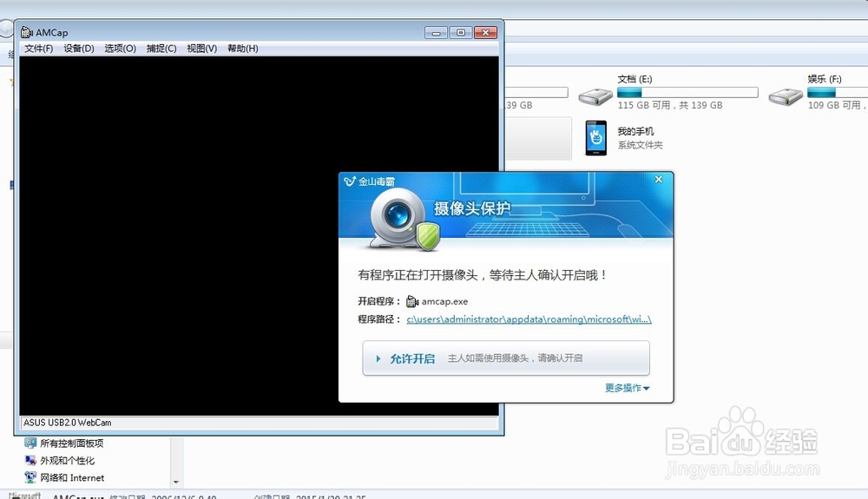Image resolution: width=868 pixels, height=499 pixels.
Task: Open the 文件(F) menu in AMCap
Action: pyautogui.click(x=38, y=49)
